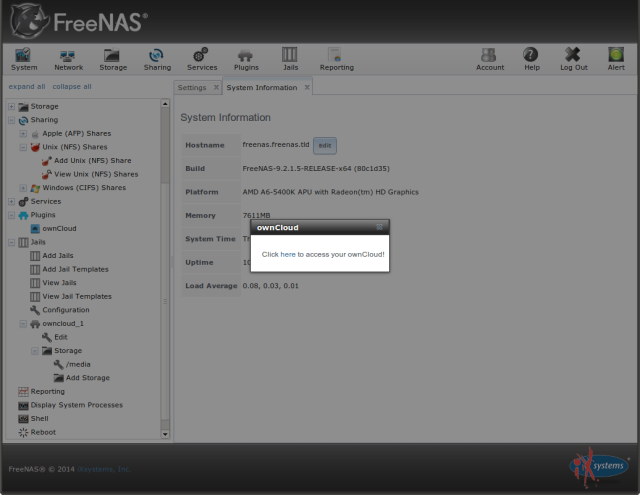Click the Log Out icon
640x495 pixels.
[x=573, y=54]
